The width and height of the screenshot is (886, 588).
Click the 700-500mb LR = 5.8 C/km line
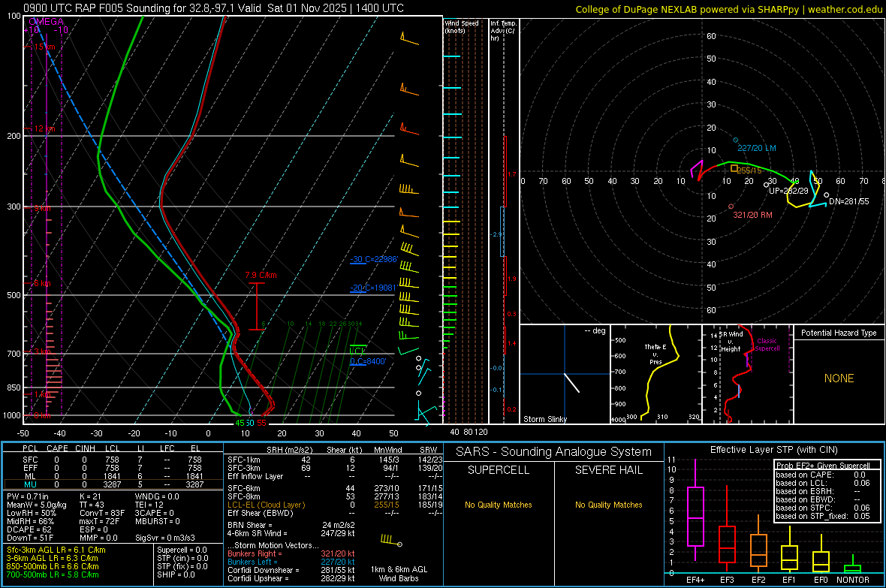[52, 574]
